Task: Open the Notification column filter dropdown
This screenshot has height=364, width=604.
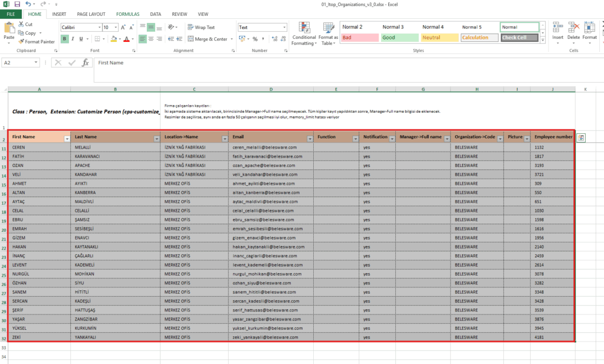Action: tap(392, 139)
